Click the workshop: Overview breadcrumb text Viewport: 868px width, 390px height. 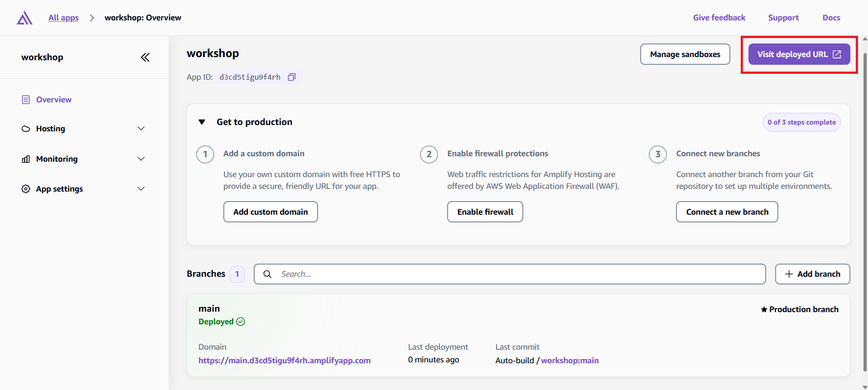pos(143,18)
